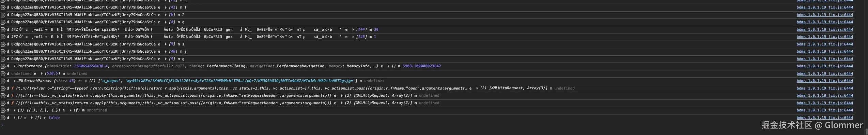Expand the [144] array
Screen dimensions: 868x135
tap(353, 29)
